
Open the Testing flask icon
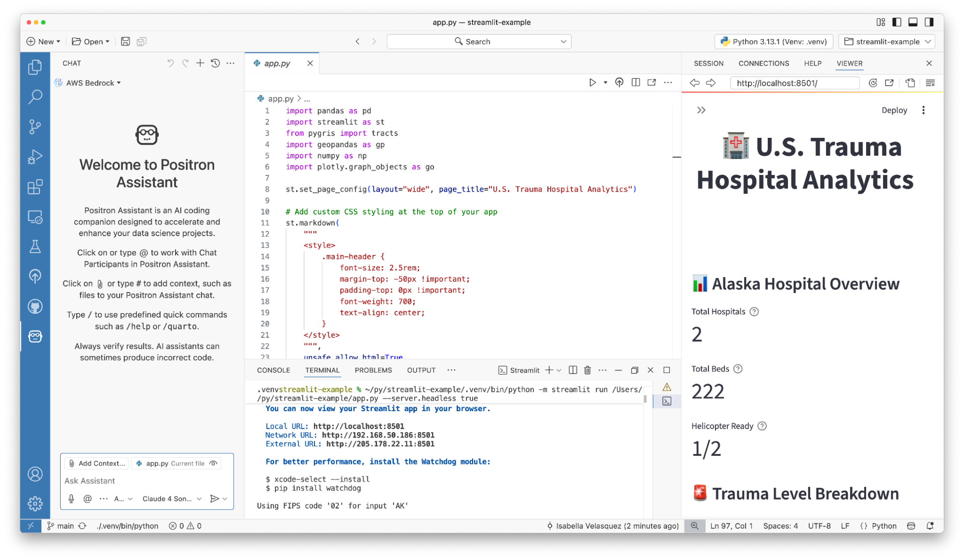pos(35,247)
